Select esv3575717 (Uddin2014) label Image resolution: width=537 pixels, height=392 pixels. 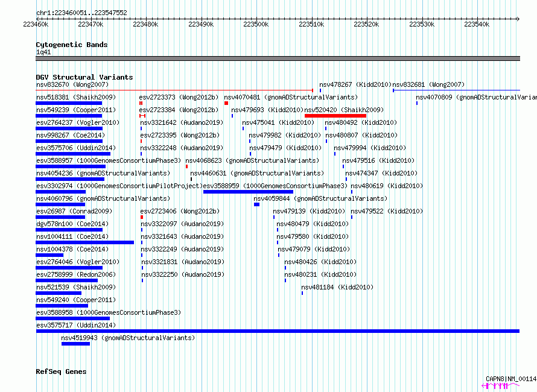coord(76,325)
